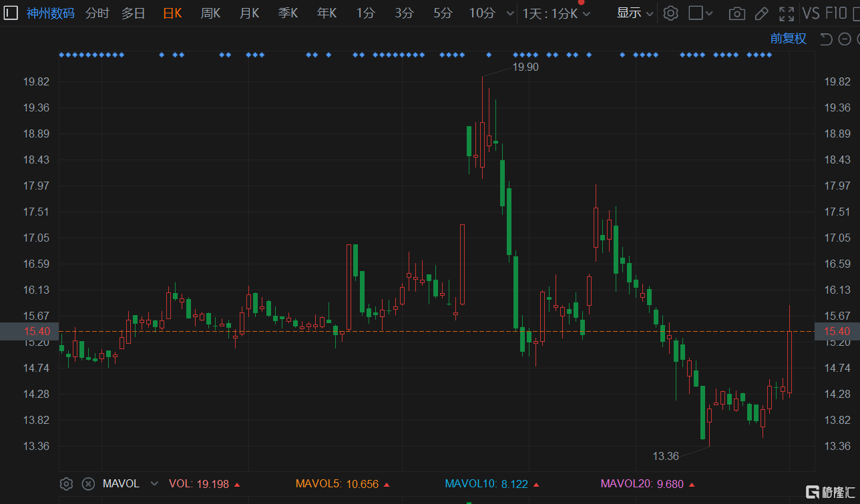Click the MAVOL5: 10.656 value
The image size is (860, 504).
tap(343, 484)
